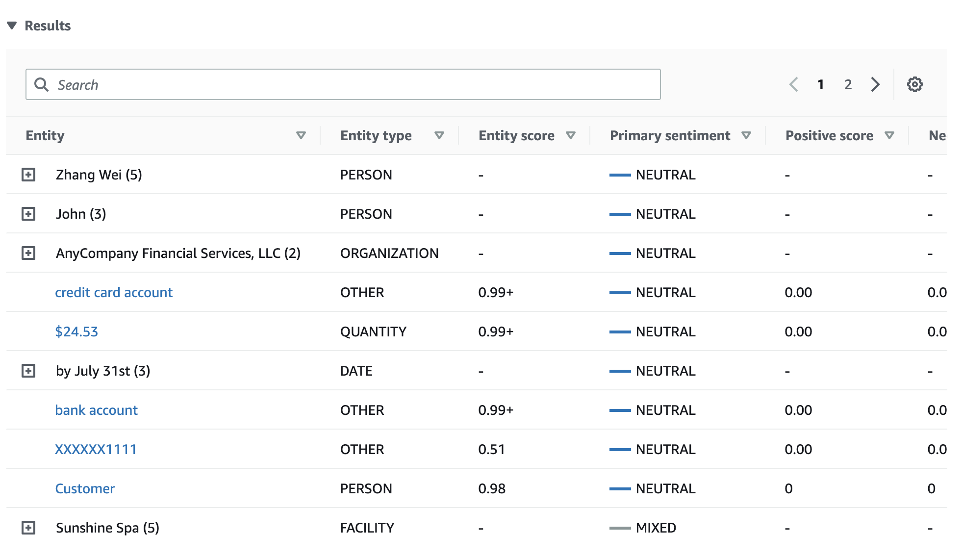Click the Entity score filter icon
The width and height of the screenshot is (962, 560).
pos(572,136)
